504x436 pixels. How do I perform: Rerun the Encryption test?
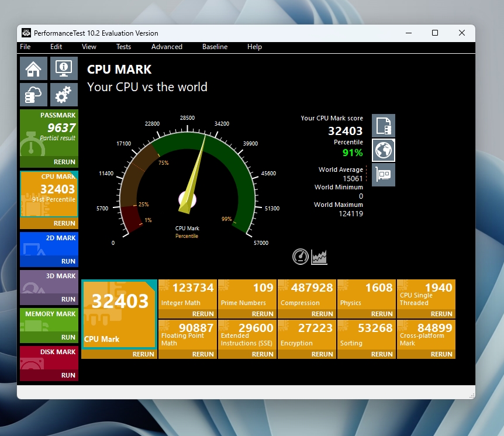pyautogui.click(x=307, y=354)
